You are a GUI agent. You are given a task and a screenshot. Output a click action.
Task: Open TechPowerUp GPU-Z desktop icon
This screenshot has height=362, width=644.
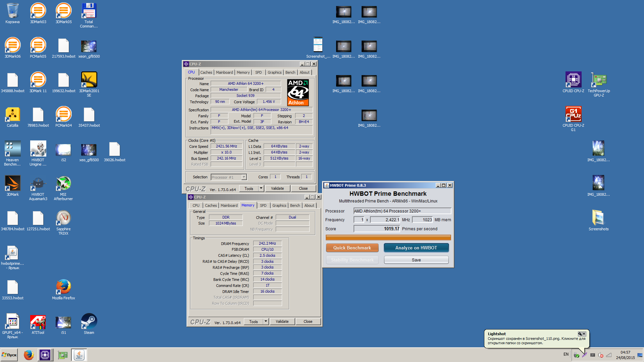pyautogui.click(x=599, y=84)
